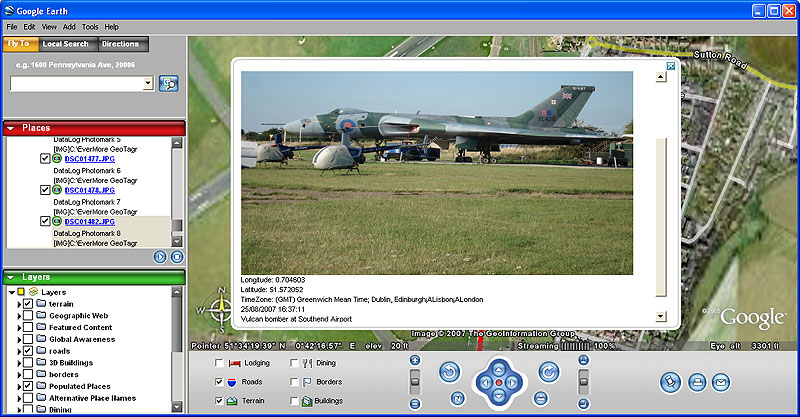Collapse the Layers panel header triangle
This screenshot has height=417, width=800.
point(11,277)
